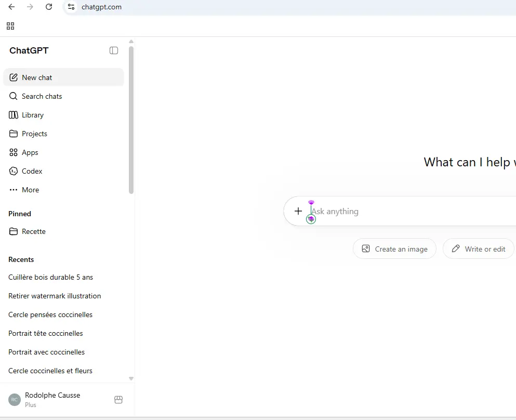
Task: Expand the More options ellipsis
Action: (14, 190)
